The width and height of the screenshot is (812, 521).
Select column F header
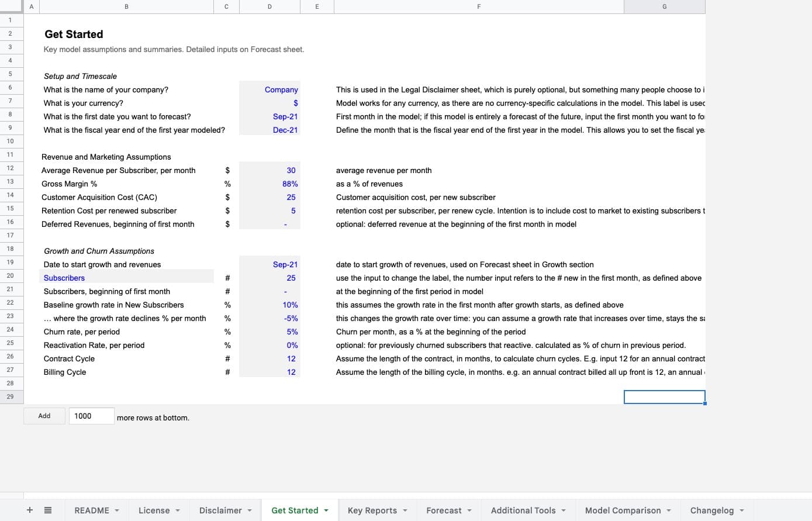pyautogui.click(x=479, y=6)
